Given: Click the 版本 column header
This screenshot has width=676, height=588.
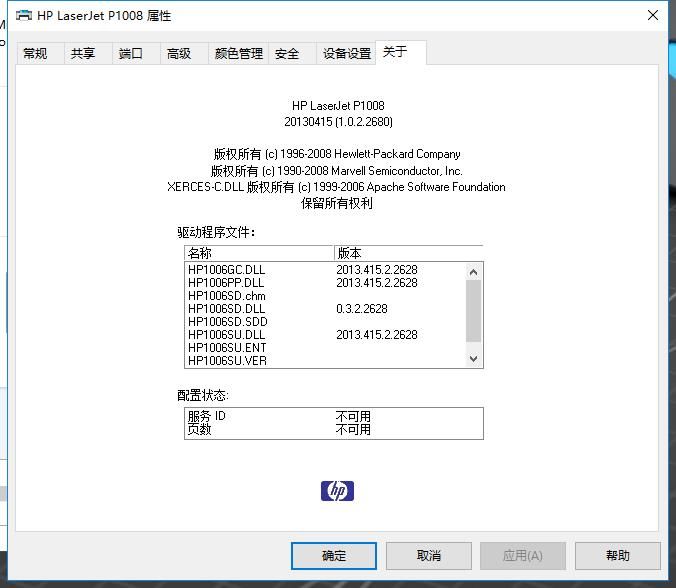Looking at the screenshot, I should pos(407,253).
